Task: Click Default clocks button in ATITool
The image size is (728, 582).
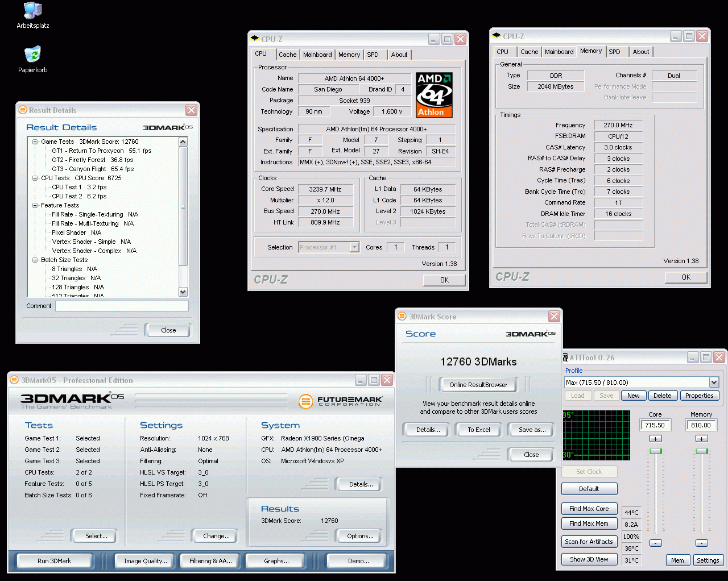Action: pos(589,489)
